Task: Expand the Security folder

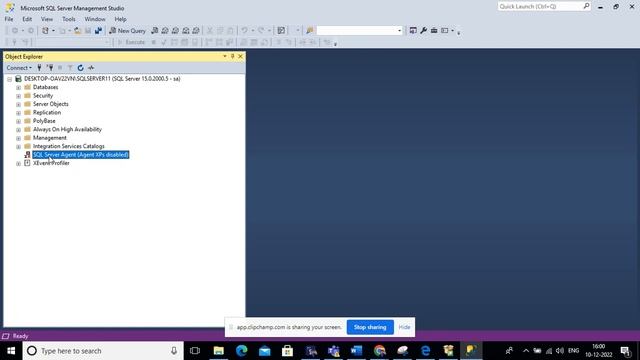Action: click(x=18, y=96)
